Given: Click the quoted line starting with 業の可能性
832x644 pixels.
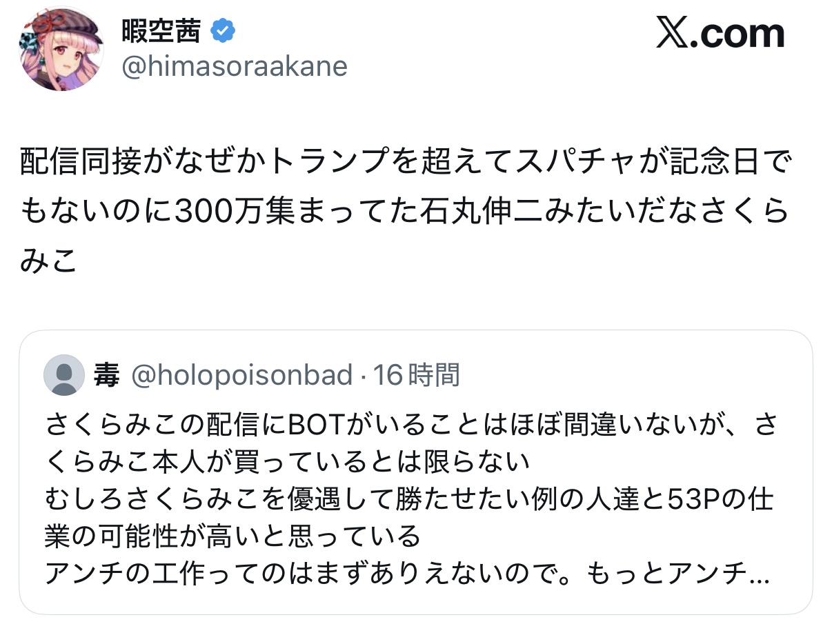Looking at the screenshot, I should 232,536.
